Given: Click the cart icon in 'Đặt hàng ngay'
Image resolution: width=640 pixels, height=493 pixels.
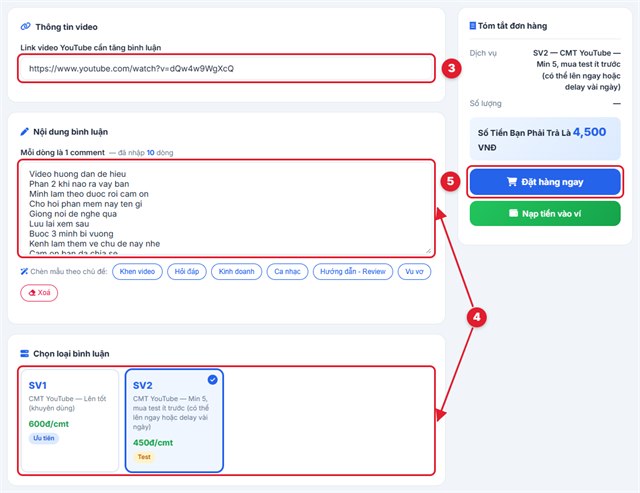Looking at the screenshot, I should tap(512, 182).
